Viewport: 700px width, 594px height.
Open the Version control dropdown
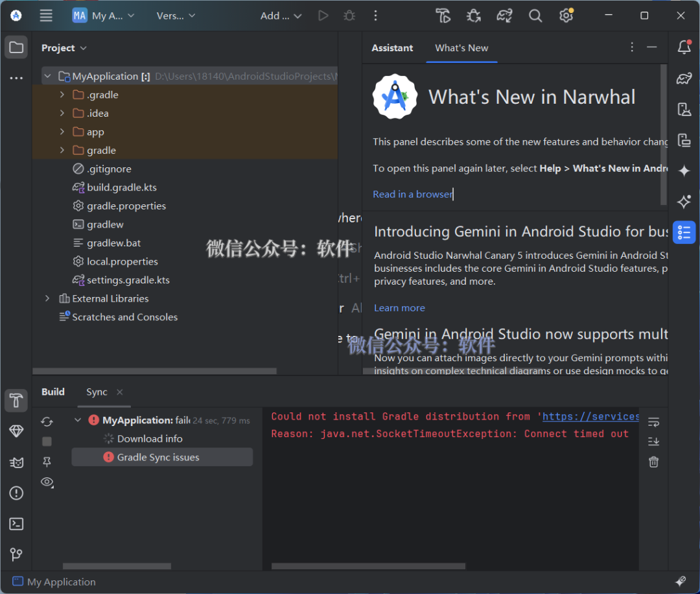point(176,16)
